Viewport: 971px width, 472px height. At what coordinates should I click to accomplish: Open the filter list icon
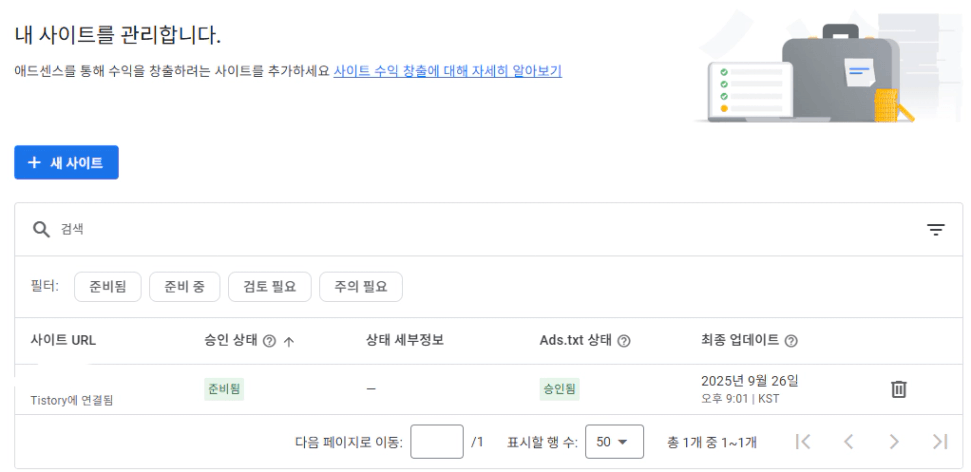point(935,230)
